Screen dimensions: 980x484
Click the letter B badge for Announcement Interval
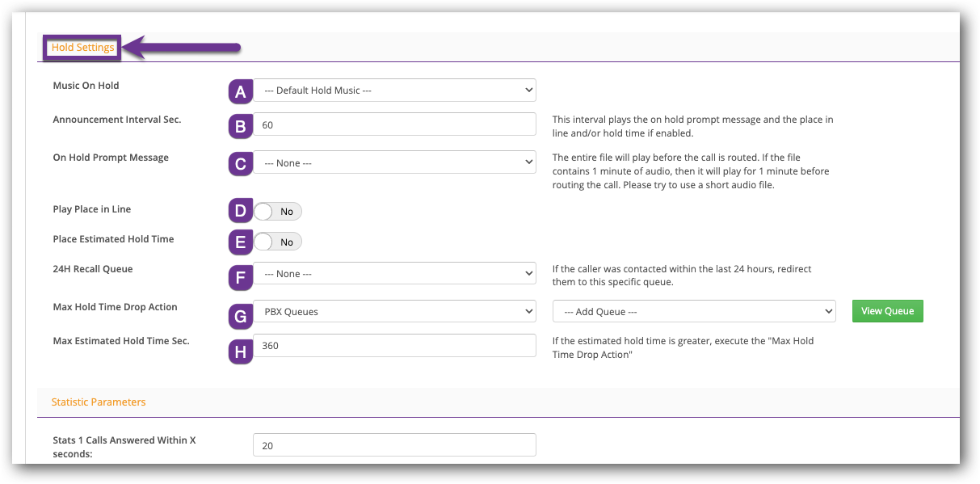tap(240, 125)
